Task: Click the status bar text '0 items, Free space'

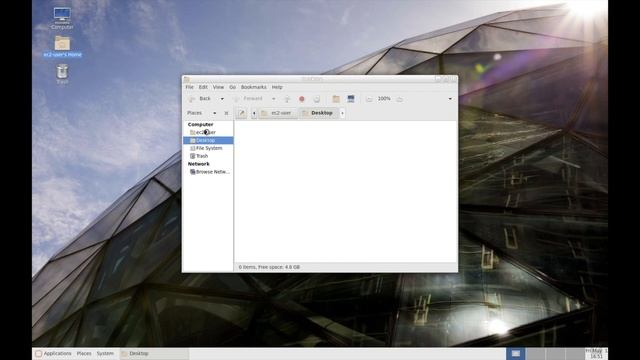Action: [x=269, y=267]
